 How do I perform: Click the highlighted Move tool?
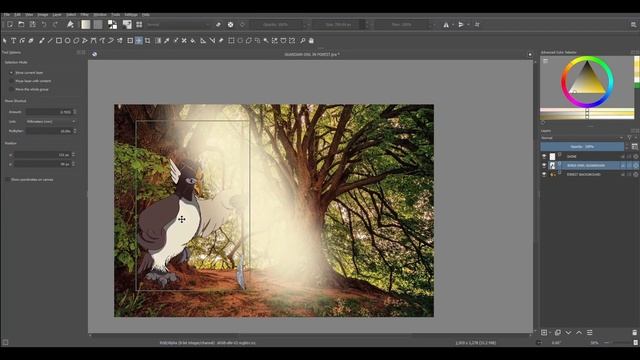pyautogui.click(x=139, y=41)
